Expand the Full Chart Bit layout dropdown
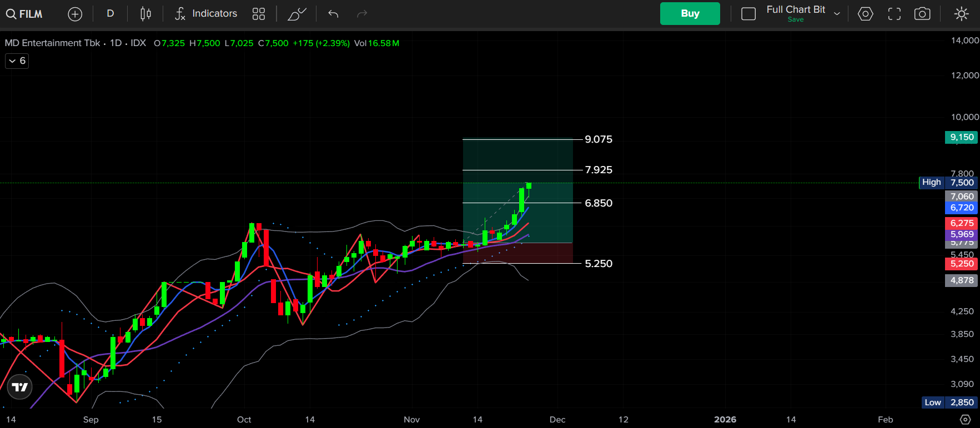 [837, 14]
